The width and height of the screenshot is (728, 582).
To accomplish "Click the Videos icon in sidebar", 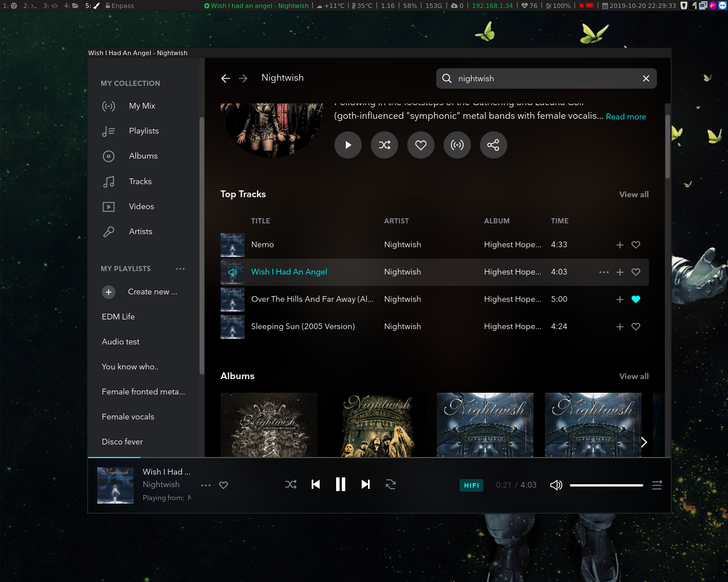I will (109, 206).
